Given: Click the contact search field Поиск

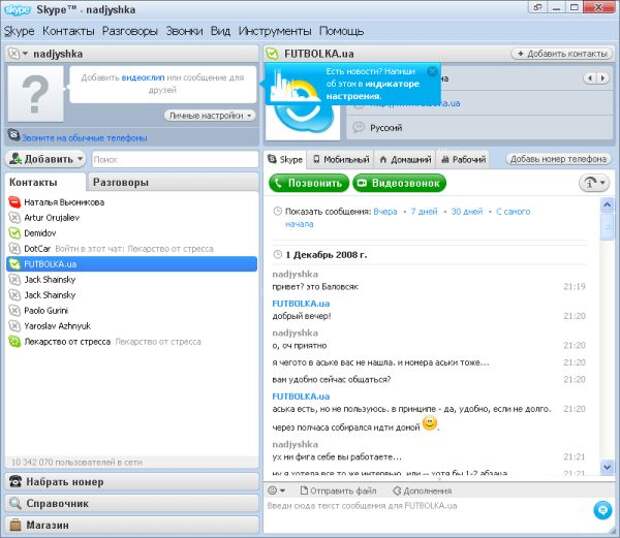Looking at the screenshot, I should click(175, 159).
